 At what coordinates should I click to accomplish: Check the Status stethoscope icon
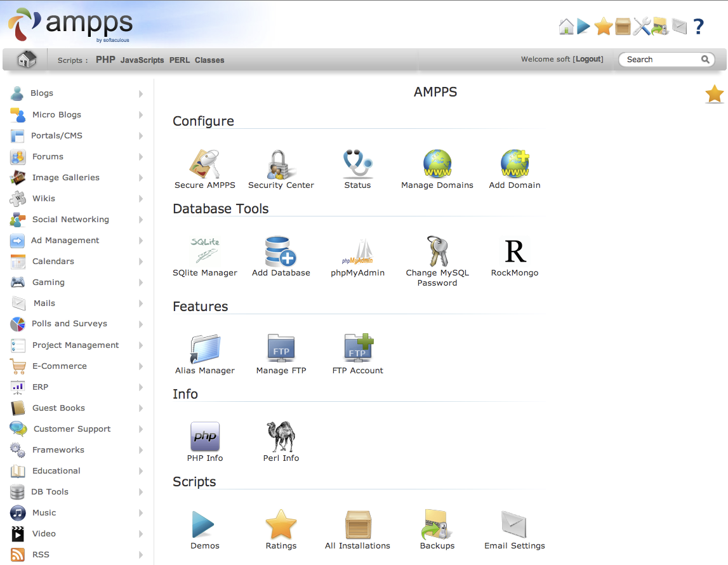point(357,163)
